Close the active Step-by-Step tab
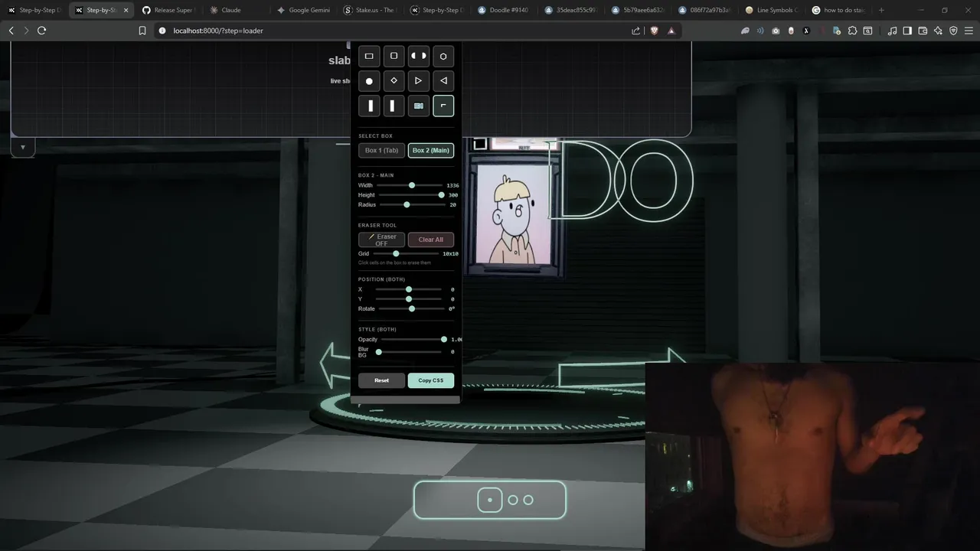Screen dimensions: 980x551 click(x=126, y=10)
